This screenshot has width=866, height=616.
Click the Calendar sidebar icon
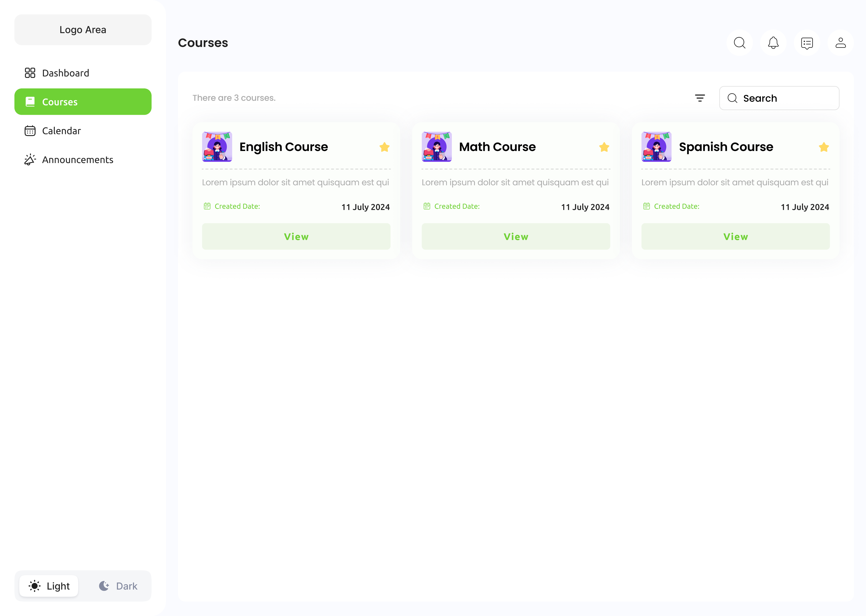point(30,131)
